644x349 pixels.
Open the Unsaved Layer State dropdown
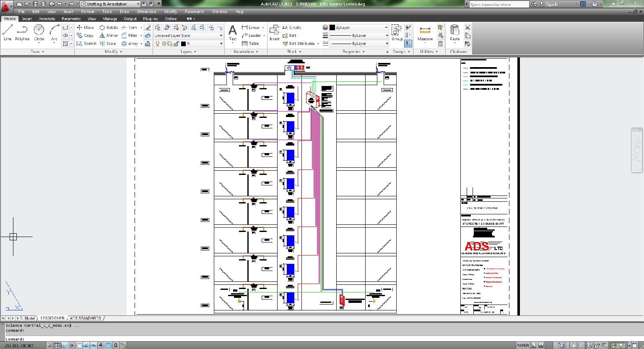(x=188, y=36)
